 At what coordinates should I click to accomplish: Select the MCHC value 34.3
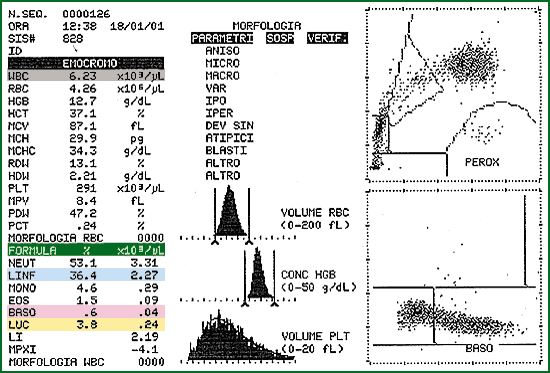[82, 151]
